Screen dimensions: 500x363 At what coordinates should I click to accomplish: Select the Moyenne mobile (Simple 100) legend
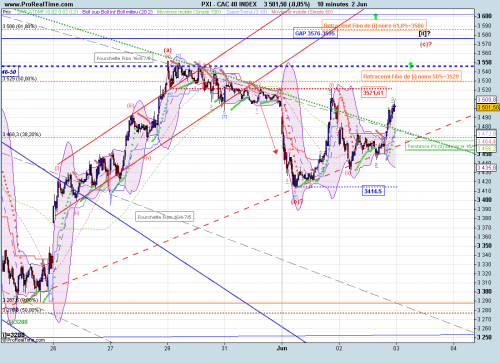tap(189, 12)
